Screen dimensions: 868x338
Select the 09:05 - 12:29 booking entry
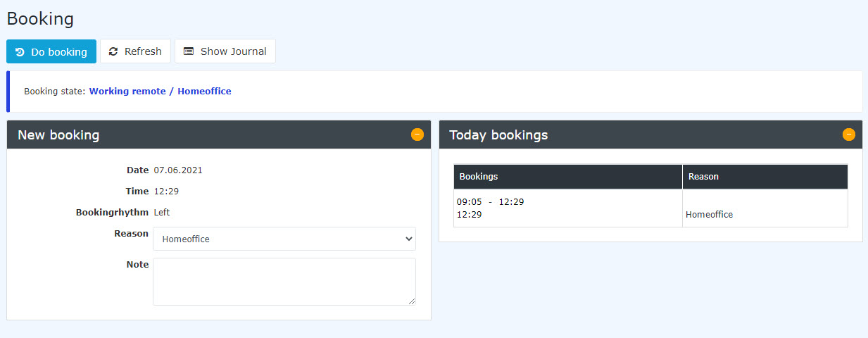pyautogui.click(x=491, y=202)
